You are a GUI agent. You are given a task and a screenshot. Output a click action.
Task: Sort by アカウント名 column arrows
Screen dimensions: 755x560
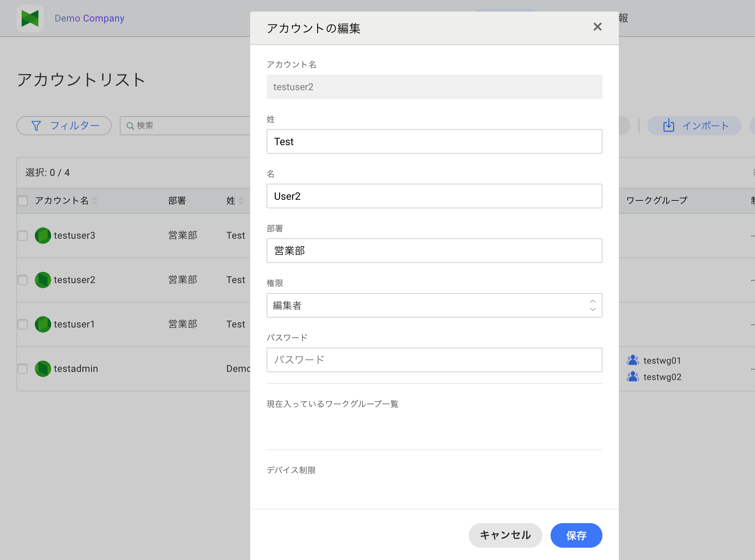[x=95, y=201]
